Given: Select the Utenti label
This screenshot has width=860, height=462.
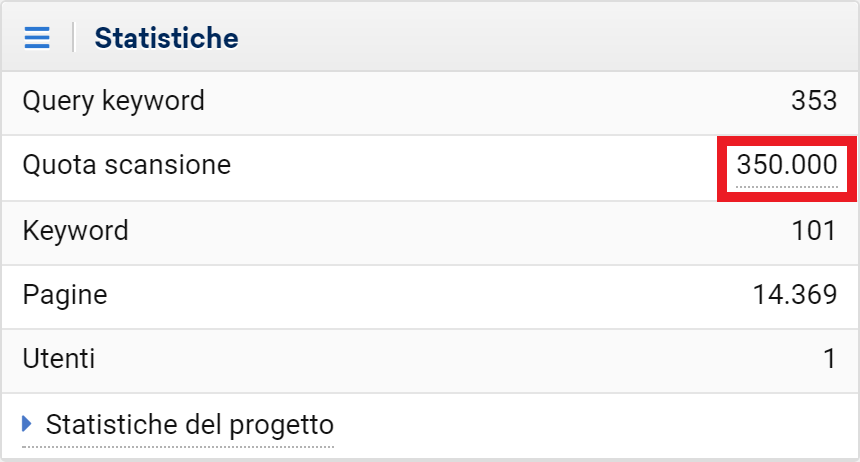Looking at the screenshot, I should tap(59, 359).
